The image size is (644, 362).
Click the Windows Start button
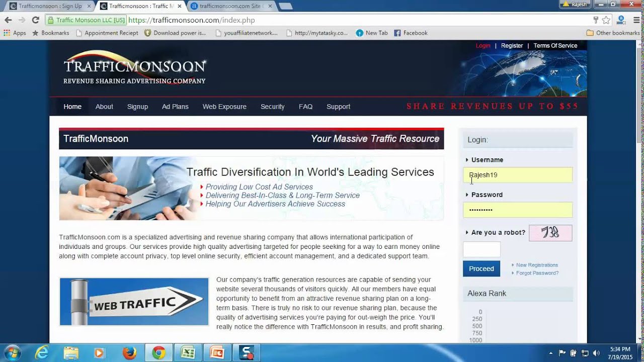[12, 353]
